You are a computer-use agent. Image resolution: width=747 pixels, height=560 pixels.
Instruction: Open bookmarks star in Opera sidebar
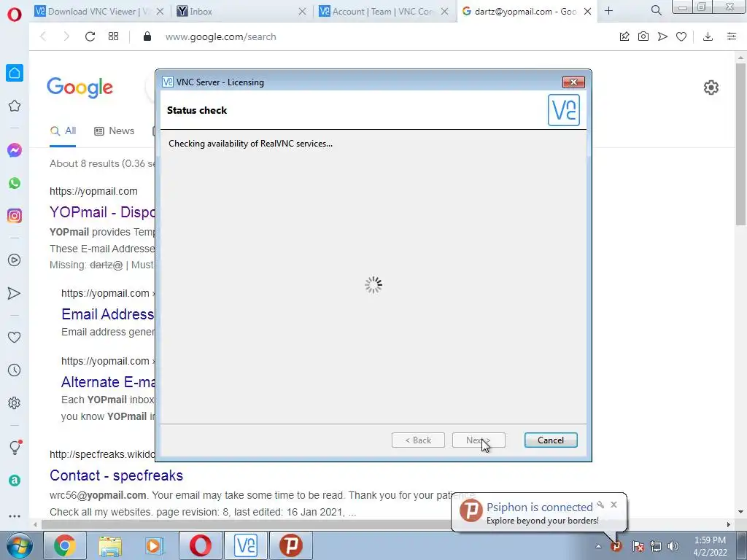tap(15, 106)
